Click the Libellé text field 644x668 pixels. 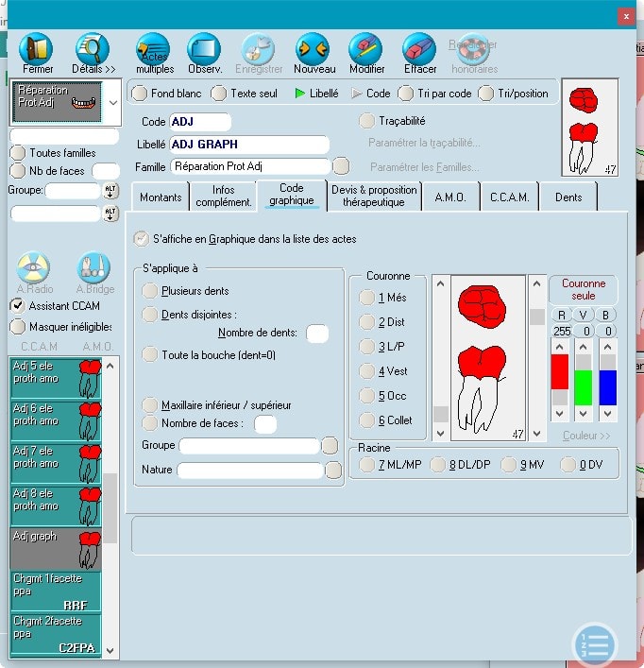click(x=249, y=145)
